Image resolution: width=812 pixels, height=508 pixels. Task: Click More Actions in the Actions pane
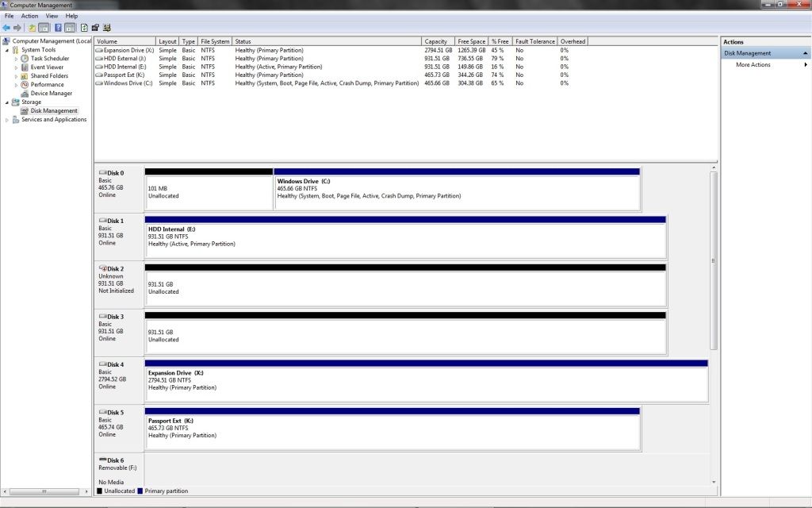[753, 65]
